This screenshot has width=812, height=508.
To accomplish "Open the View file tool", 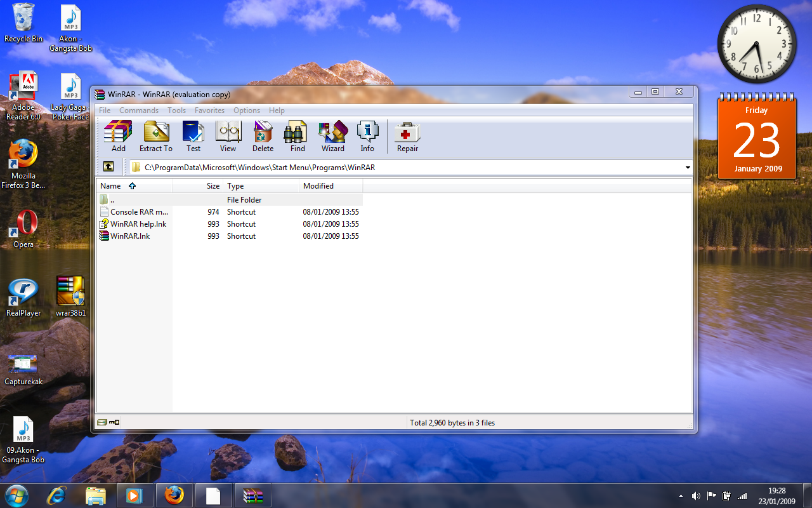I will coord(228,137).
